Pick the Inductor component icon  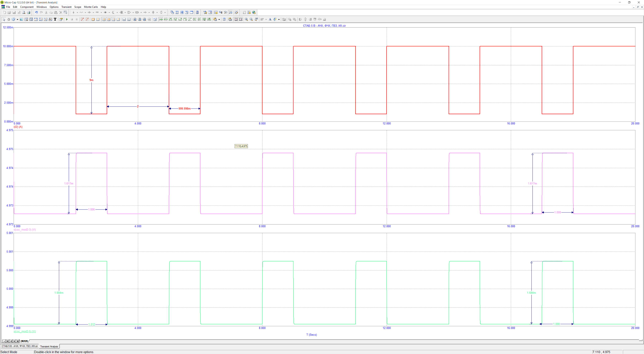point(97,12)
